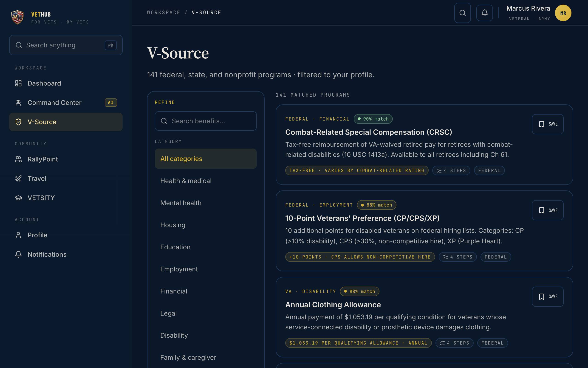The height and width of the screenshot is (368, 588).
Task: Click the Notifications bell icon in sidebar
Action: click(18, 254)
